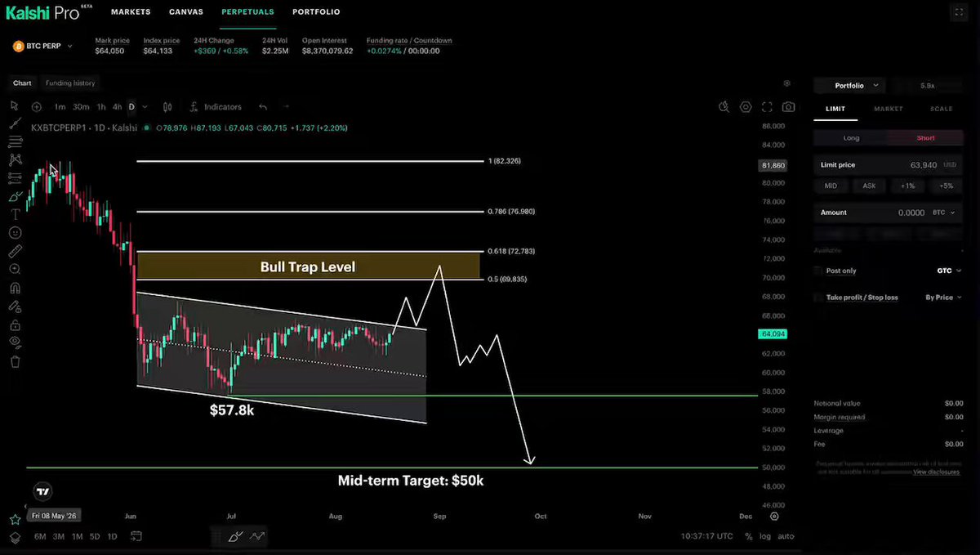Undo last chart action
The image size is (980, 555).
tap(263, 107)
